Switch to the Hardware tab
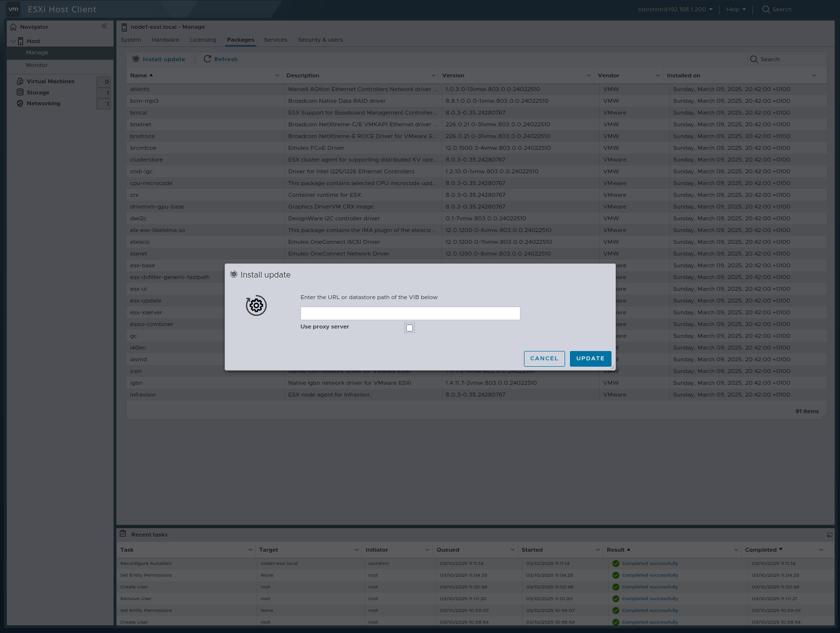Viewport: 840px width, 633px height. coord(165,40)
